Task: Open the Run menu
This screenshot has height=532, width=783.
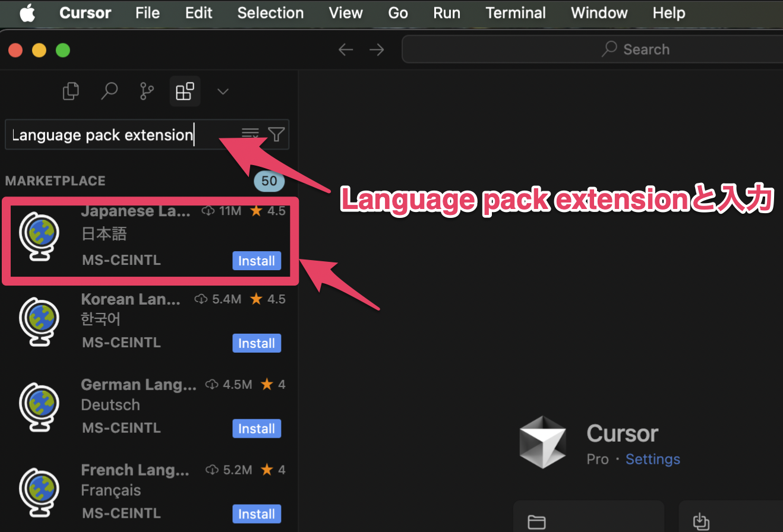Action: 447,13
